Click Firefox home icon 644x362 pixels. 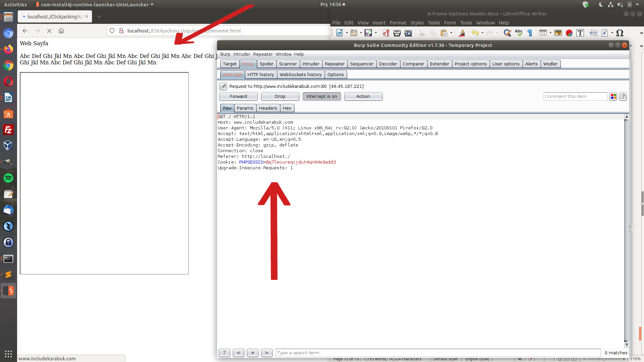pos(61,31)
